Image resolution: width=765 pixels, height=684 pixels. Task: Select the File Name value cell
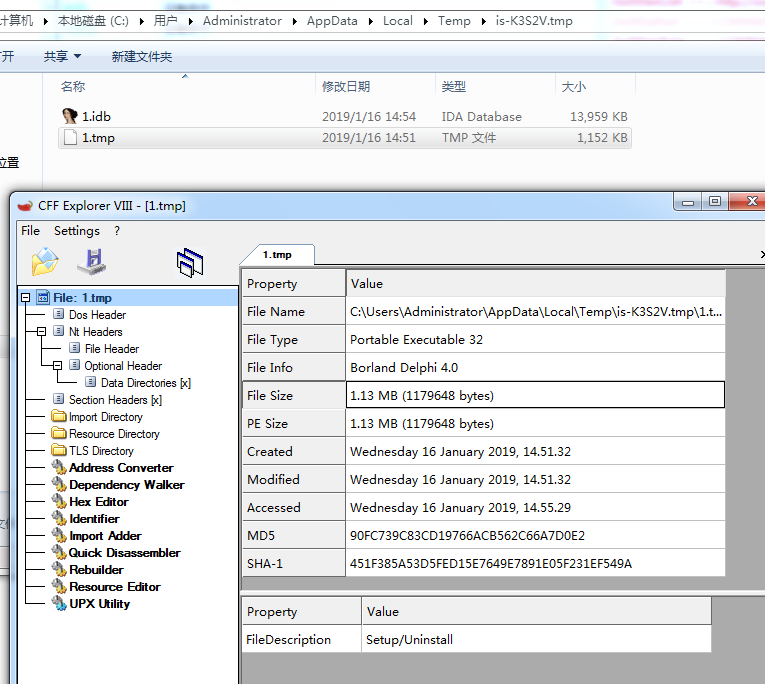tap(535, 311)
